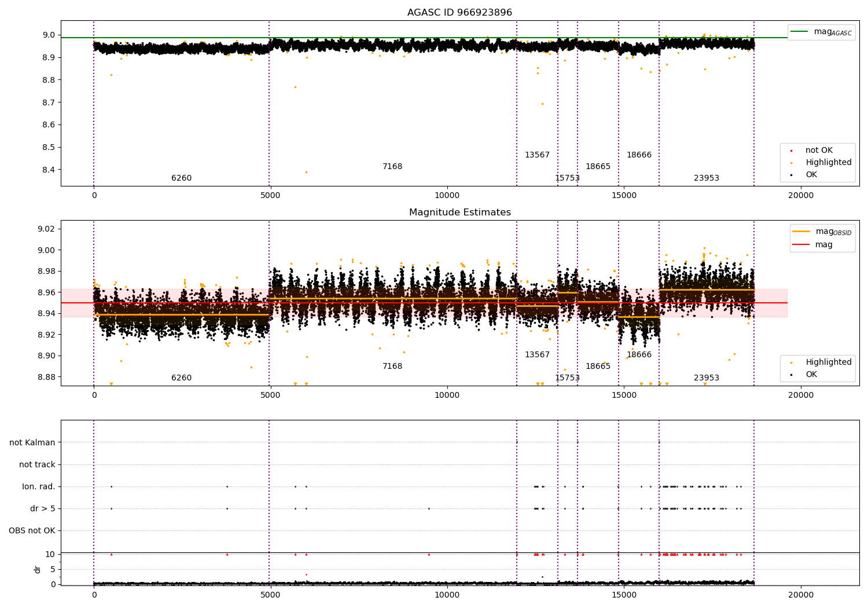Click OBSID label 23953 in the top plot
Image resolution: width=868 pixels, height=608 pixels.
coord(707,178)
